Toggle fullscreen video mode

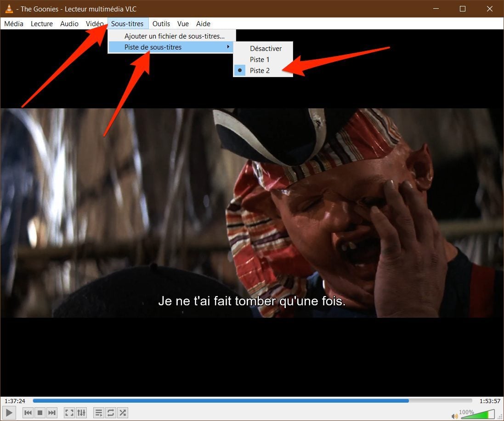pos(69,413)
